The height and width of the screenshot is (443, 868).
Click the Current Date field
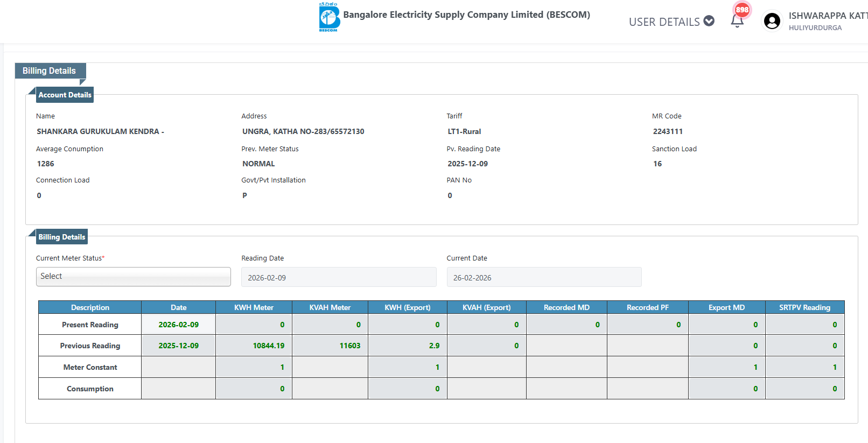click(544, 277)
